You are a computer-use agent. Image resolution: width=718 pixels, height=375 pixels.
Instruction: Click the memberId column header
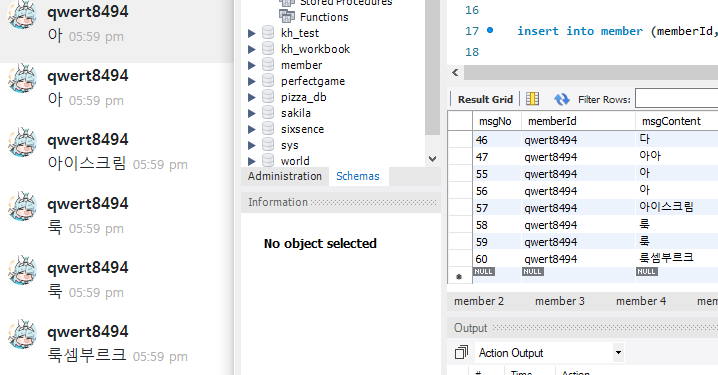578,121
